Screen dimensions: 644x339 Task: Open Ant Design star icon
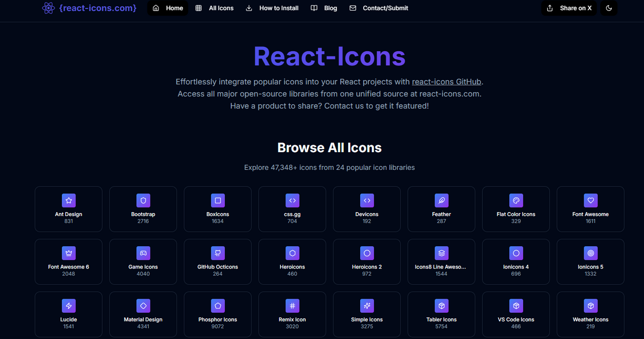click(68, 200)
